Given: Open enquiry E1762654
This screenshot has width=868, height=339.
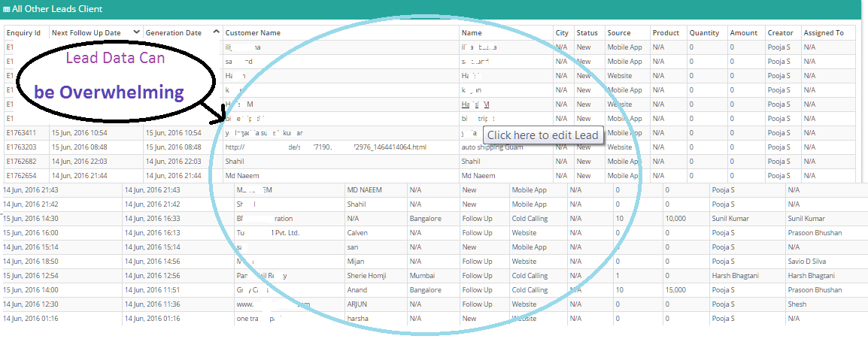Looking at the screenshot, I should [22, 176].
